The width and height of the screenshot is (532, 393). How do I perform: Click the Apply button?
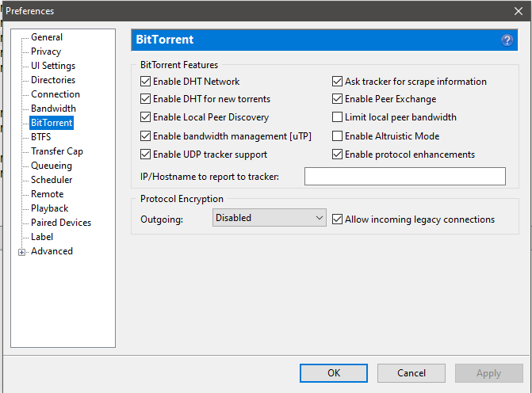(x=489, y=373)
